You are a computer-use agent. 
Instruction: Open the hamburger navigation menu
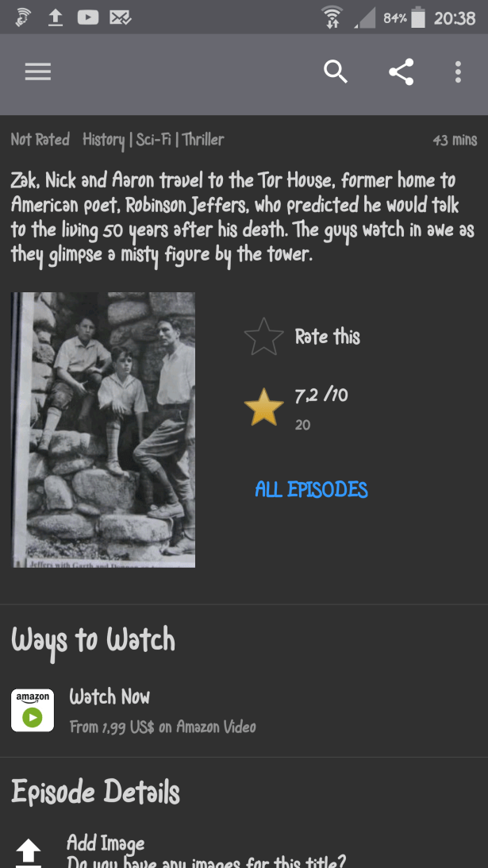click(37, 72)
